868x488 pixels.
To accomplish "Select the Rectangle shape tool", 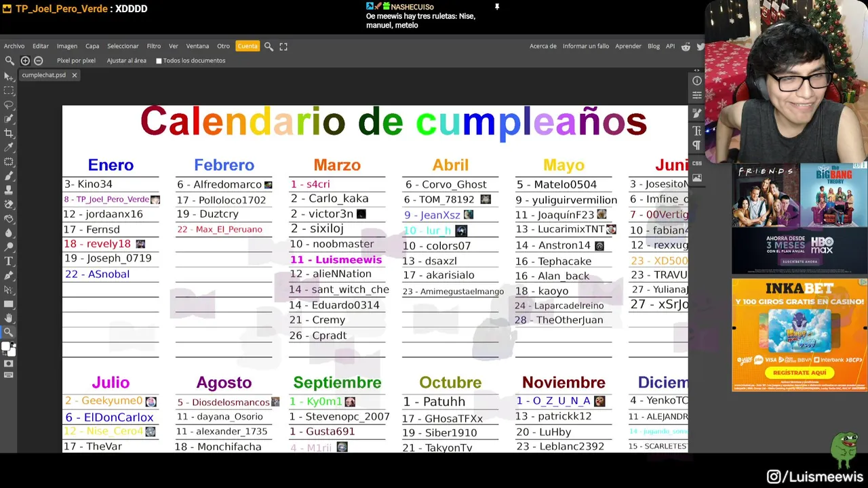I will 9,304.
